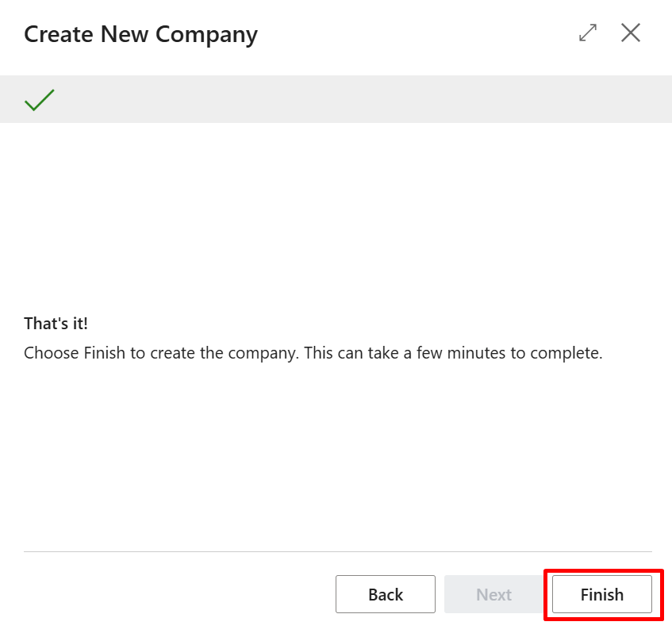Close the Create New Company dialog
This screenshot has width=672, height=637.
pyautogui.click(x=630, y=33)
